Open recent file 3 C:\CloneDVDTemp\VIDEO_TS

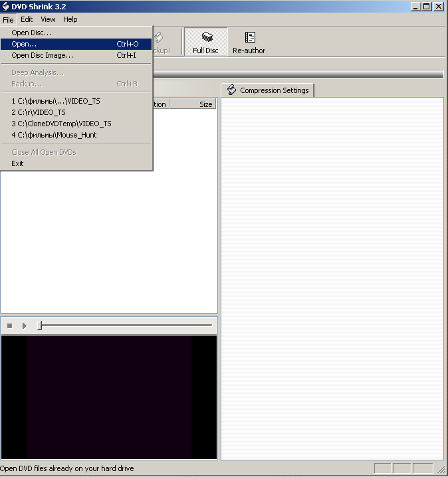click(x=76, y=124)
